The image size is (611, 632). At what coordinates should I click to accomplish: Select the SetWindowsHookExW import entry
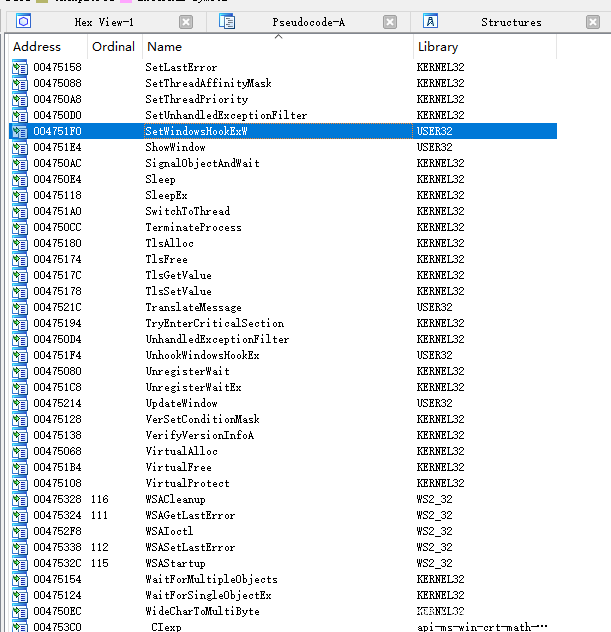click(196, 131)
